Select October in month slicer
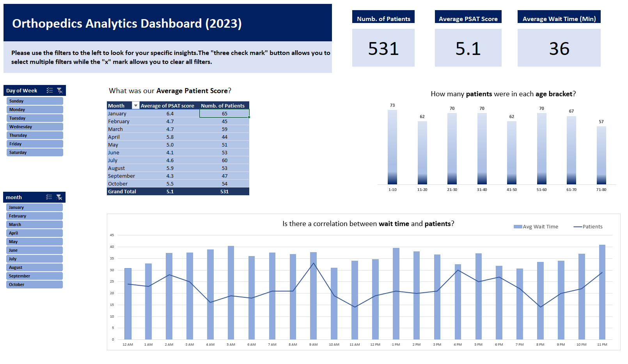The width and height of the screenshot is (628, 364). tap(34, 284)
